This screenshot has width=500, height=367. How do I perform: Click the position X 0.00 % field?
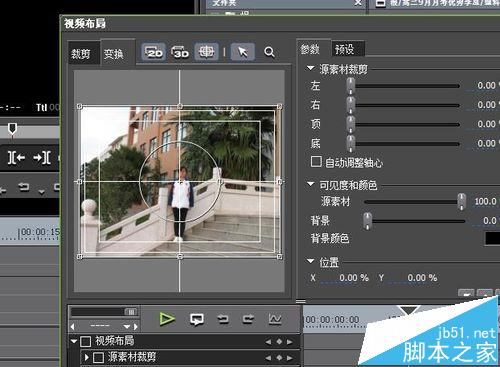[345, 278]
